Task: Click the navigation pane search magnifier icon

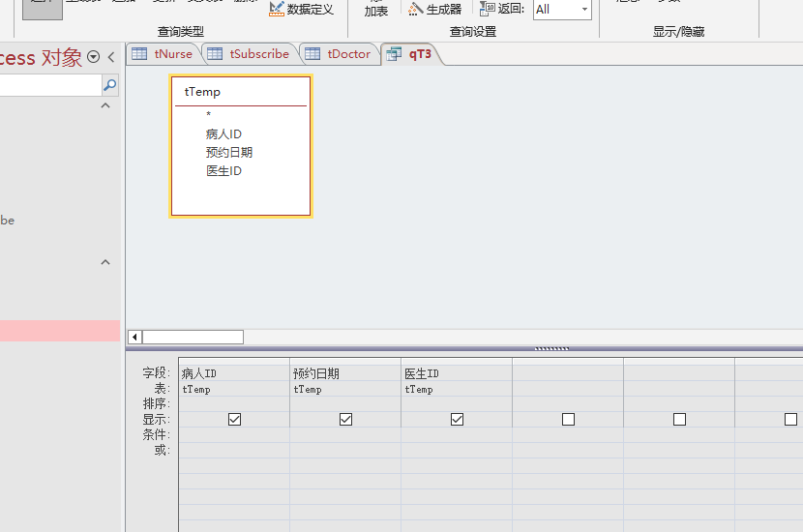Action: (x=110, y=85)
